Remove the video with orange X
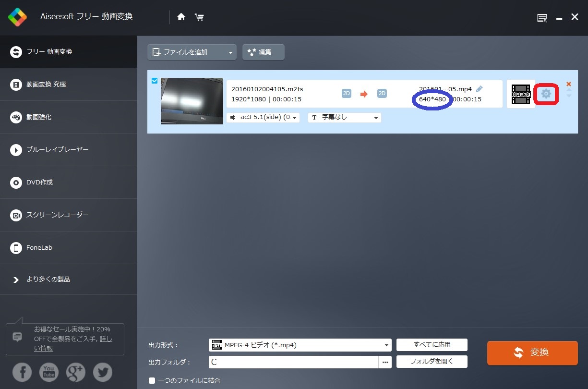The image size is (588, 389). coord(569,84)
